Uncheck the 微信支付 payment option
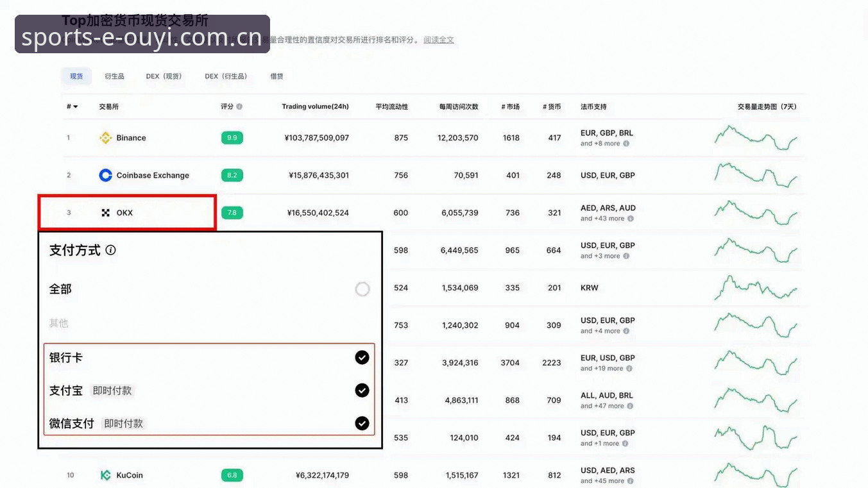Viewport: 868px width, 488px height. pos(362,423)
